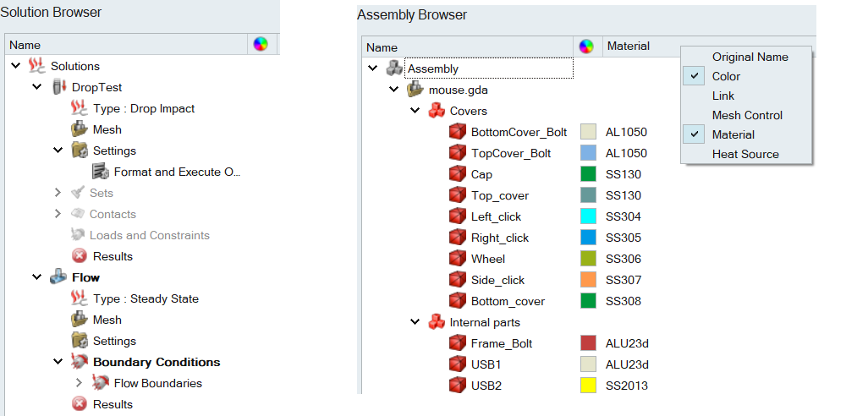Click the mouse.gda assembly file icon

pyautogui.click(x=415, y=90)
